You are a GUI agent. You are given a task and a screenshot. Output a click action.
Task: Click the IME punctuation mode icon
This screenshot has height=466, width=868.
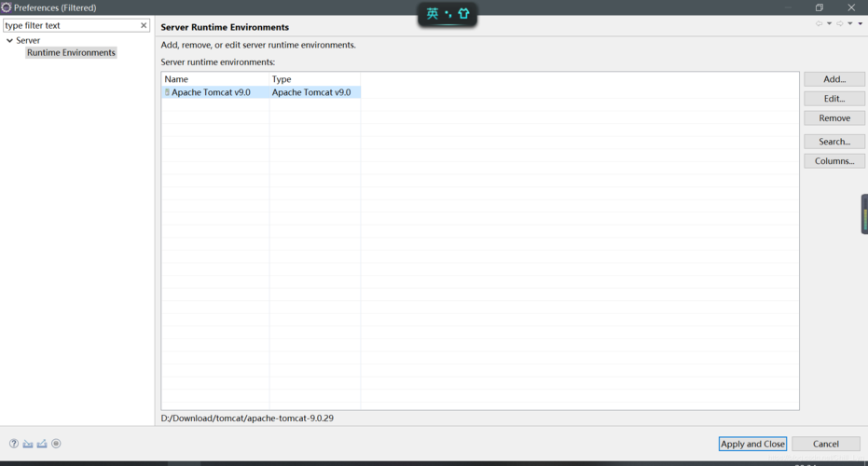[x=448, y=14]
